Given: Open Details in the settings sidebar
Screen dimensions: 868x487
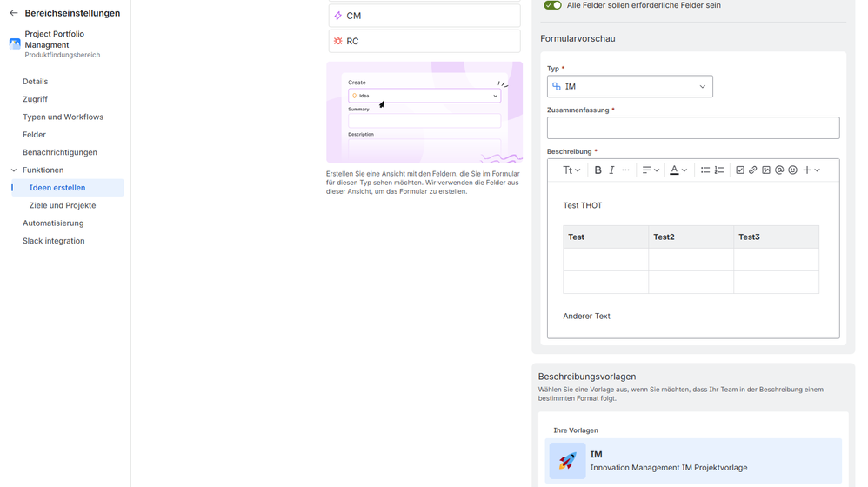Looking at the screenshot, I should (x=36, y=82).
